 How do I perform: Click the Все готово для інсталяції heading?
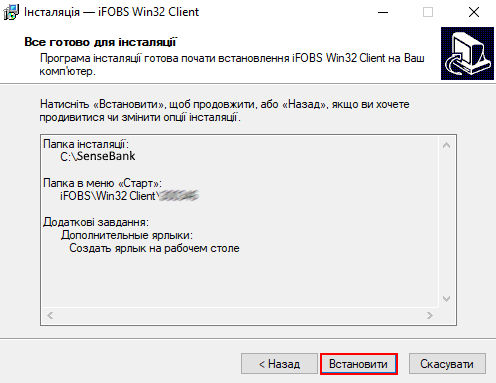(x=101, y=42)
